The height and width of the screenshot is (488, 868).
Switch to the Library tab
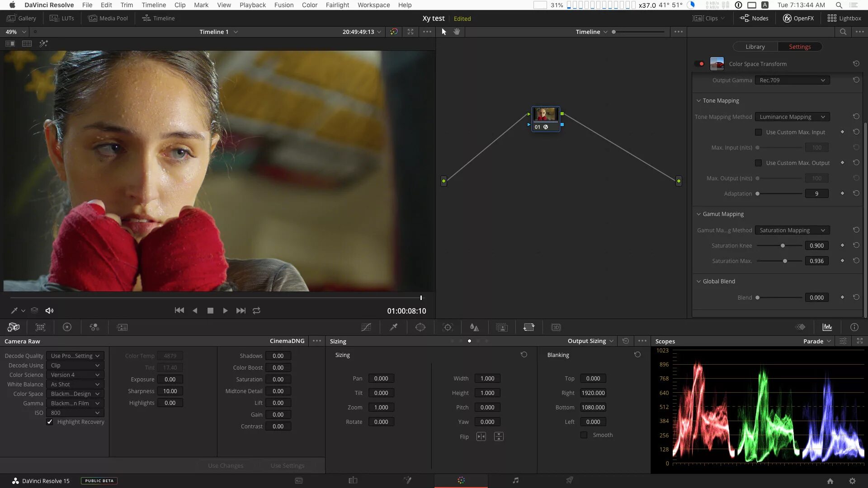point(755,47)
